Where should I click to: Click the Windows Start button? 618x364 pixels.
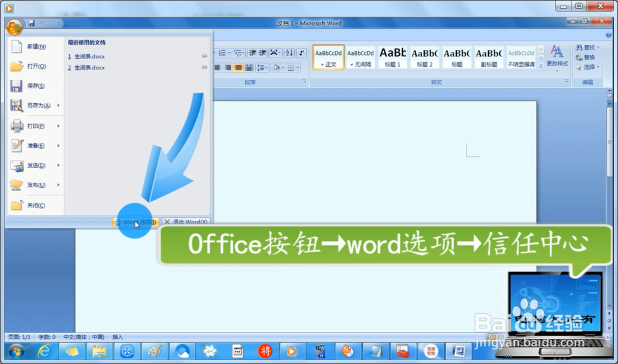pos(16,351)
